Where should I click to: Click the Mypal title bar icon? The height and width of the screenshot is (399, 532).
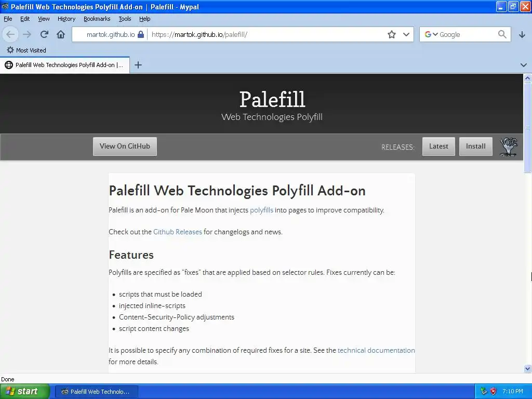point(5,6)
